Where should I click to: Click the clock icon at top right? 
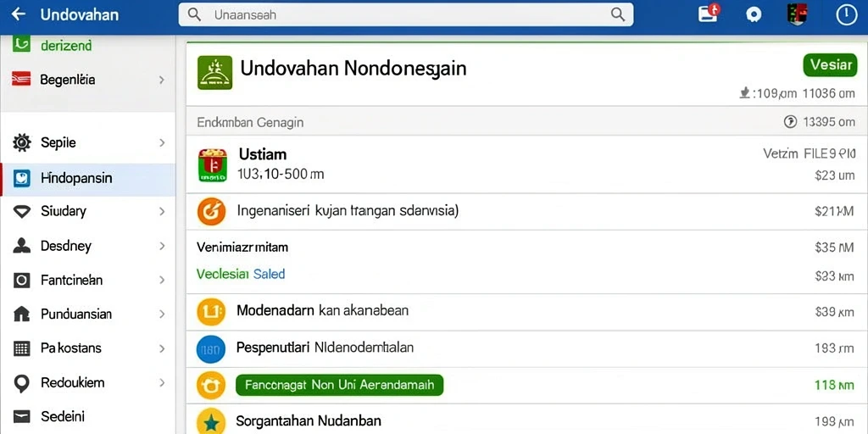(846, 14)
